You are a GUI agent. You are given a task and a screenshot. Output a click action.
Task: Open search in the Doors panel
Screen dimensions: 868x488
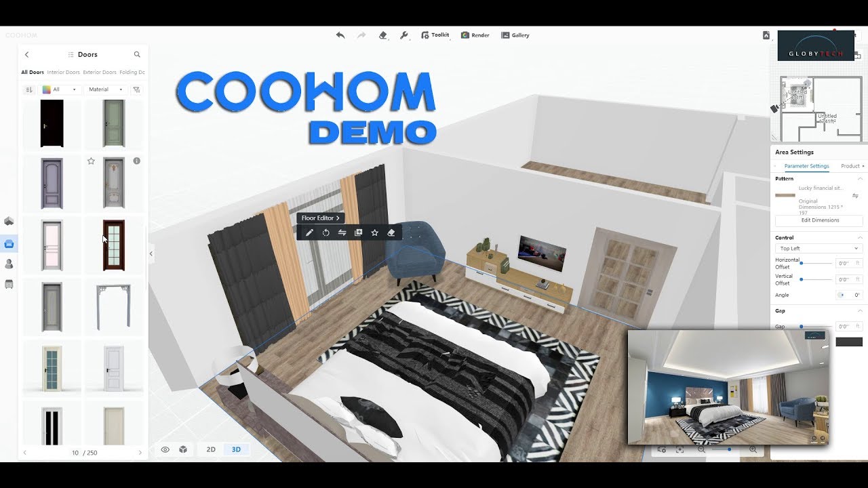(137, 54)
